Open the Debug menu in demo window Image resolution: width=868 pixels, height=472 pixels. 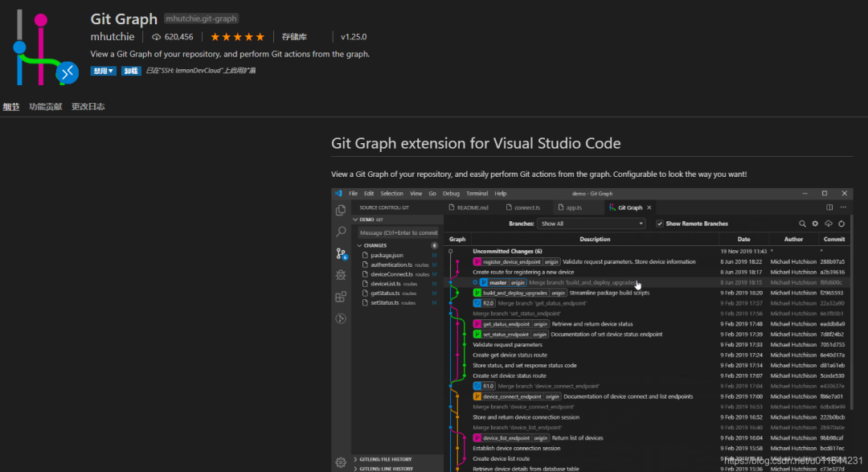451,193
